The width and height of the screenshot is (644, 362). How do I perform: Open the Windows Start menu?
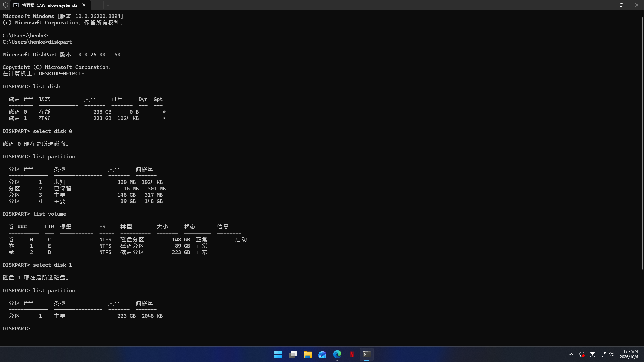(278, 354)
